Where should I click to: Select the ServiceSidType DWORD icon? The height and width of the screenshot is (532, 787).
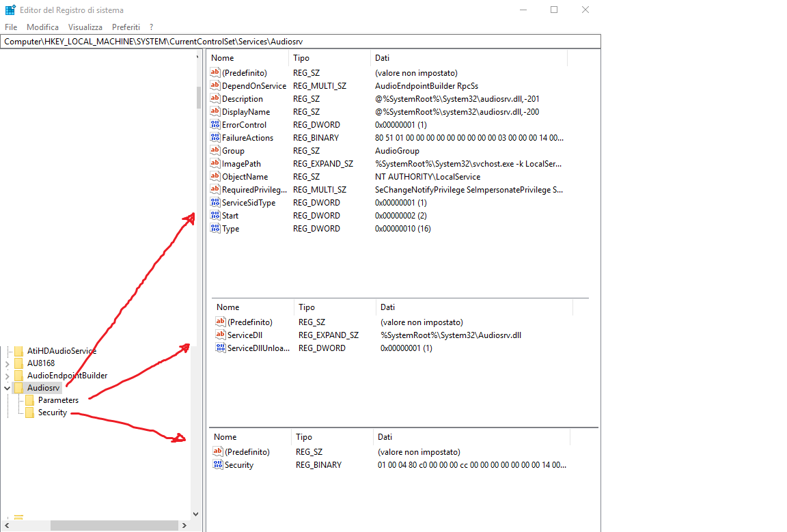click(x=215, y=203)
